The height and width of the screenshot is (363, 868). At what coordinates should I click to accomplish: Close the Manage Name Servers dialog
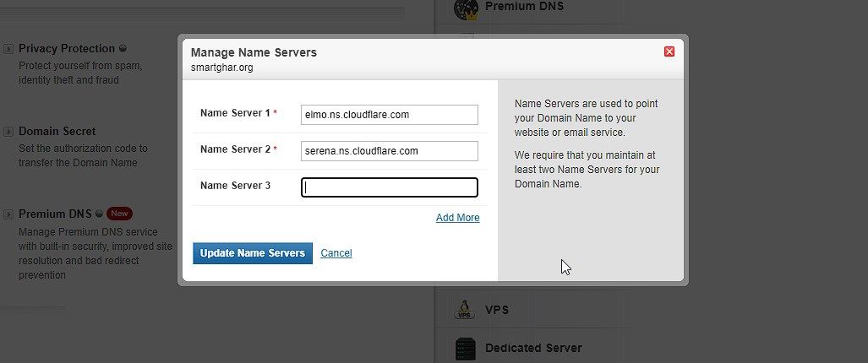click(669, 51)
